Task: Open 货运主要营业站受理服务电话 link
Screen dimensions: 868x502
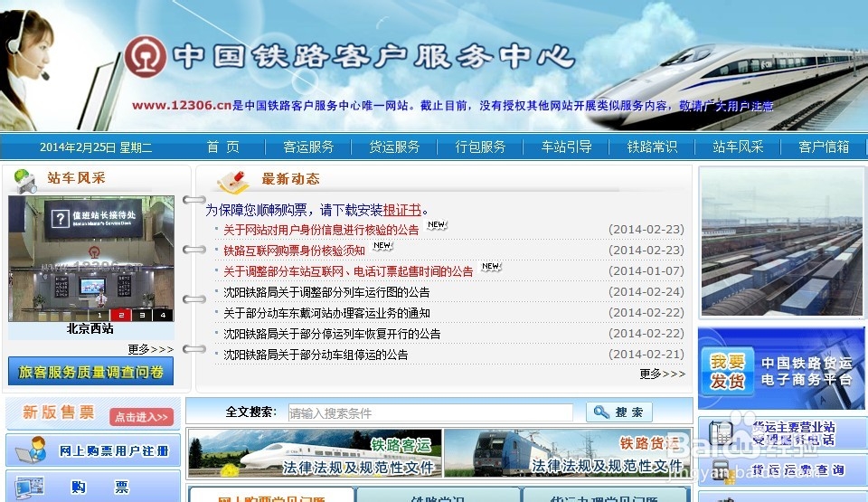Action: (x=793, y=433)
